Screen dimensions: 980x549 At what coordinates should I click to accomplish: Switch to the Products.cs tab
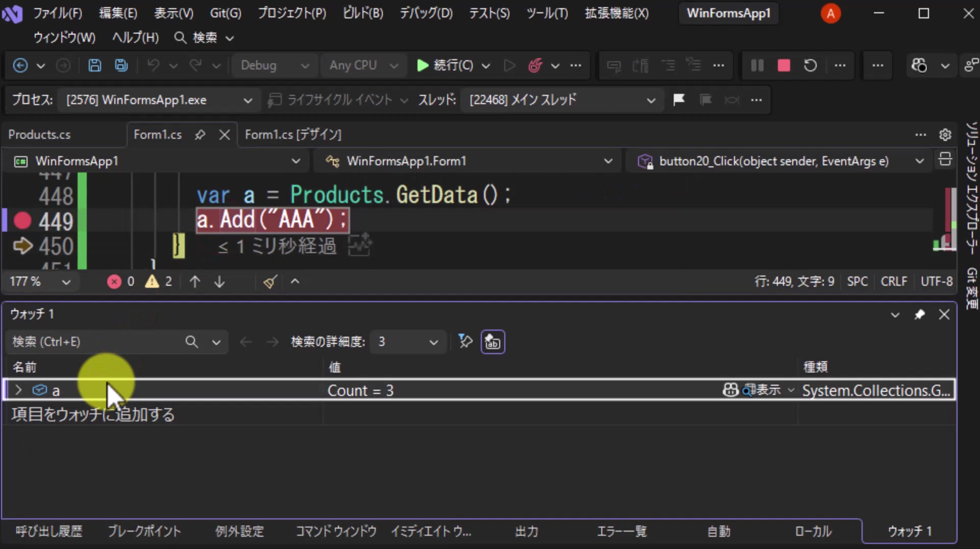coord(39,135)
